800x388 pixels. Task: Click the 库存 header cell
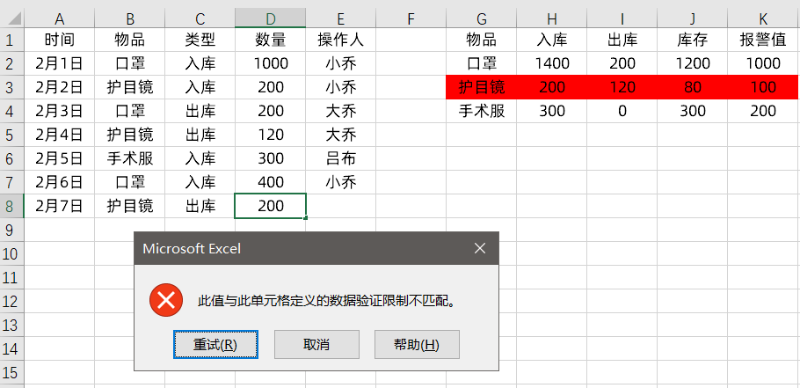tap(692, 40)
